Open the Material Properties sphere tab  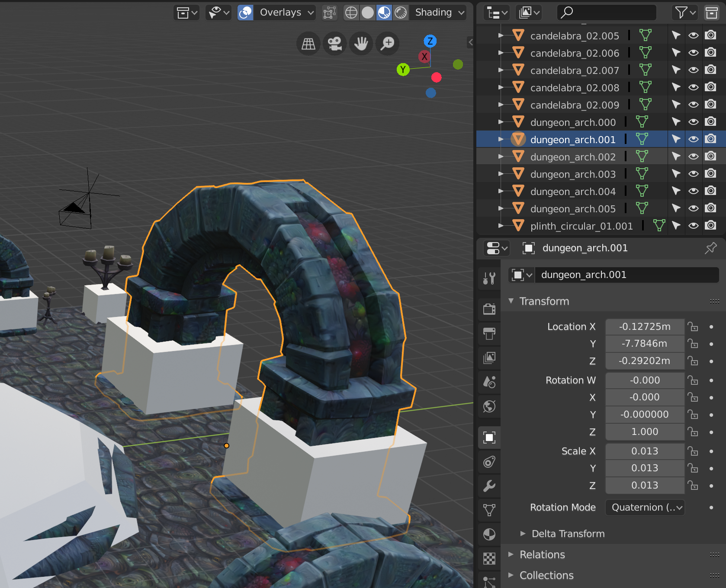489,534
